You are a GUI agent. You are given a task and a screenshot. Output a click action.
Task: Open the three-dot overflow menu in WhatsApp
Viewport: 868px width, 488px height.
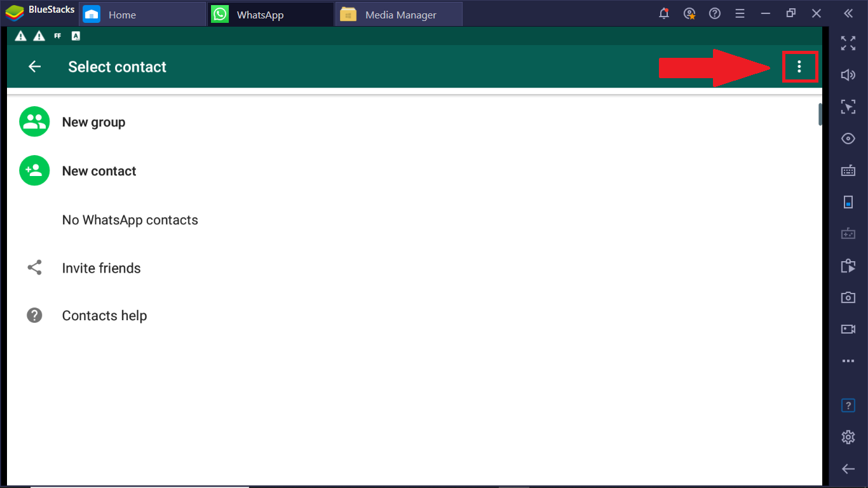[x=799, y=66]
